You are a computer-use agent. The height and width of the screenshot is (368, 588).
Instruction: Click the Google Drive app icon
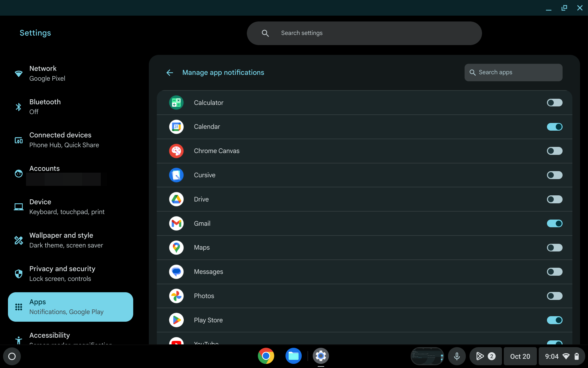click(176, 199)
